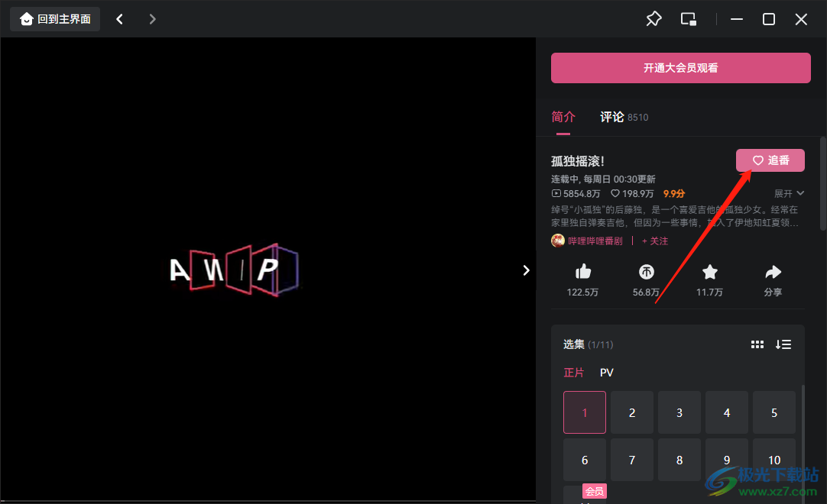Return to main interface via 回到主界面

(55, 20)
